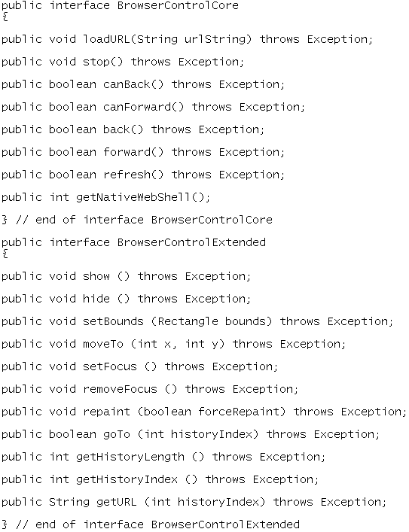Click the removeFocus () method declaration
The height and width of the screenshot is (532, 409).
[150, 390]
